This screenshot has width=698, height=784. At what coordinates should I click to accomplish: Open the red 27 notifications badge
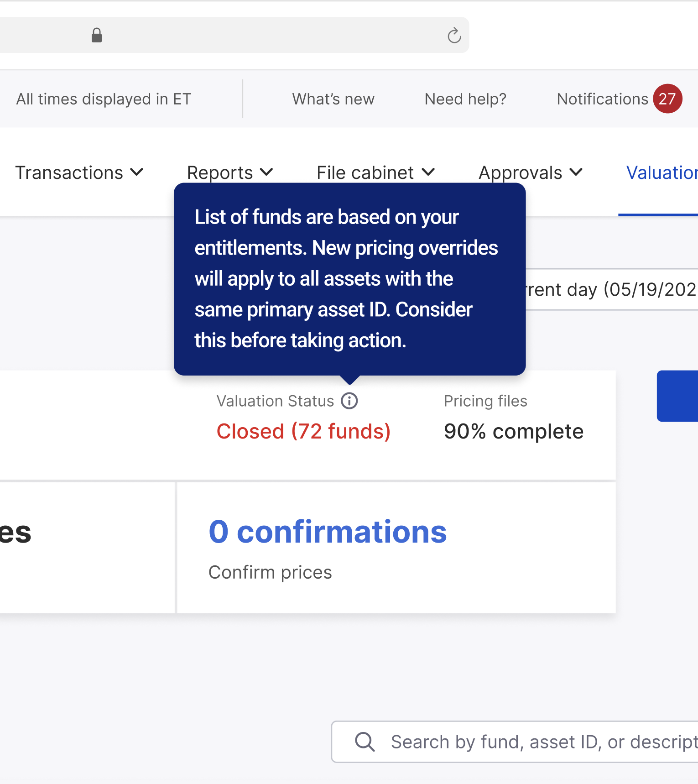[x=667, y=99]
